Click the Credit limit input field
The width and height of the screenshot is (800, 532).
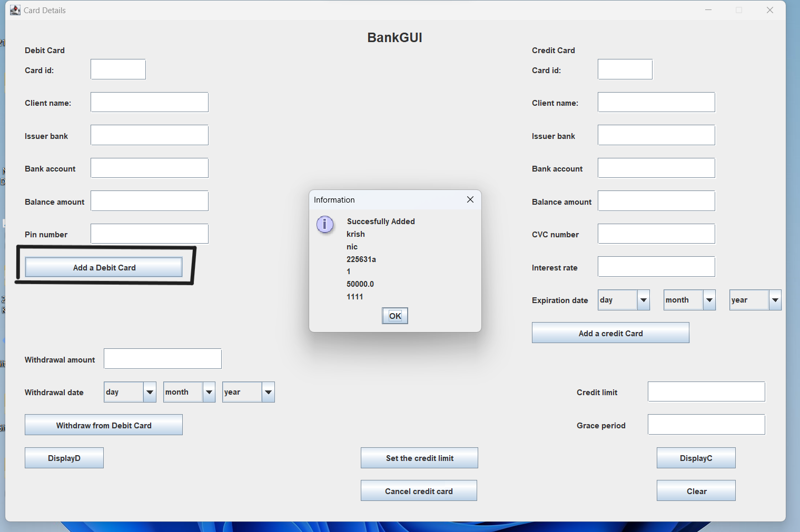point(706,392)
